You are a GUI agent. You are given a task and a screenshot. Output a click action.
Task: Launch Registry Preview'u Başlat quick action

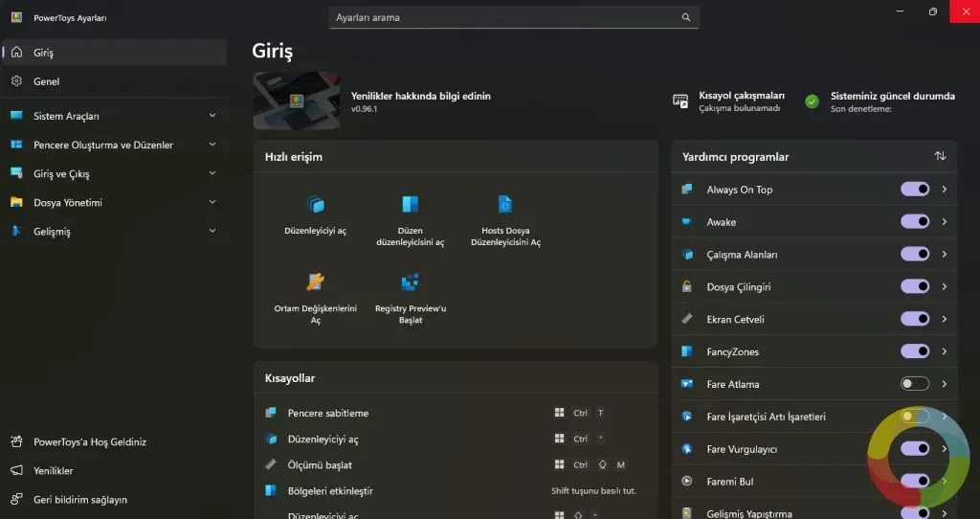pyautogui.click(x=410, y=298)
